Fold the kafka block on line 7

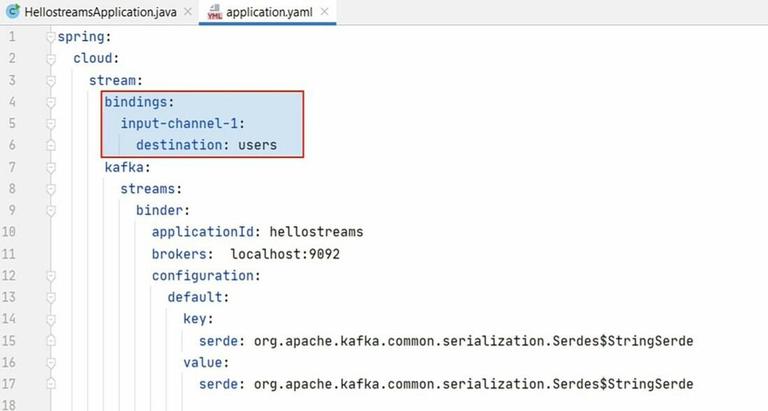coord(51,167)
